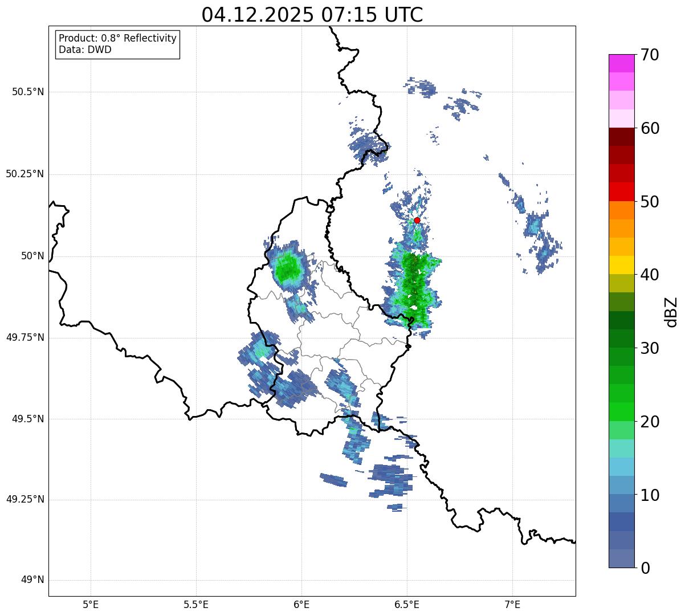This screenshot has height=616, width=685.
Task: Click the red radar site marker
Action: 417,220
